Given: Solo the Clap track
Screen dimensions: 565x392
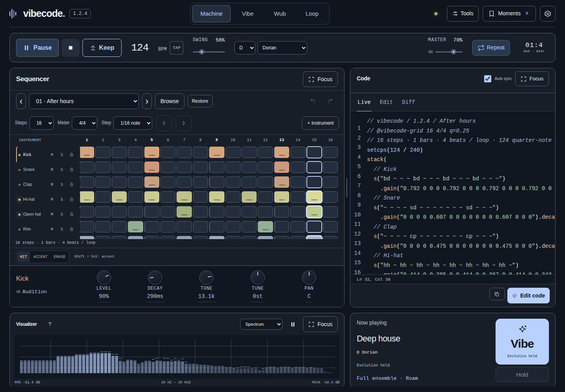Looking at the screenshot, I should [x=62, y=185].
